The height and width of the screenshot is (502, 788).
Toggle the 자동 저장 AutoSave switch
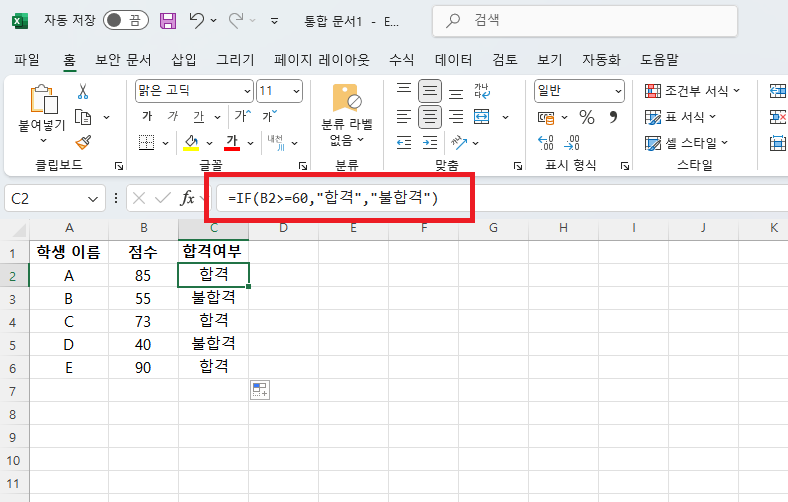pos(126,20)
